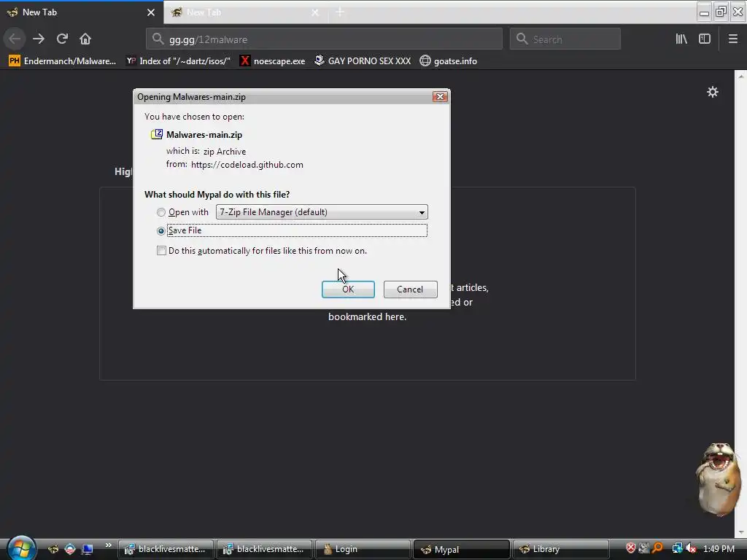Click the network tray icon
This screenshot has height=560, width=747.
click(677, 548)
